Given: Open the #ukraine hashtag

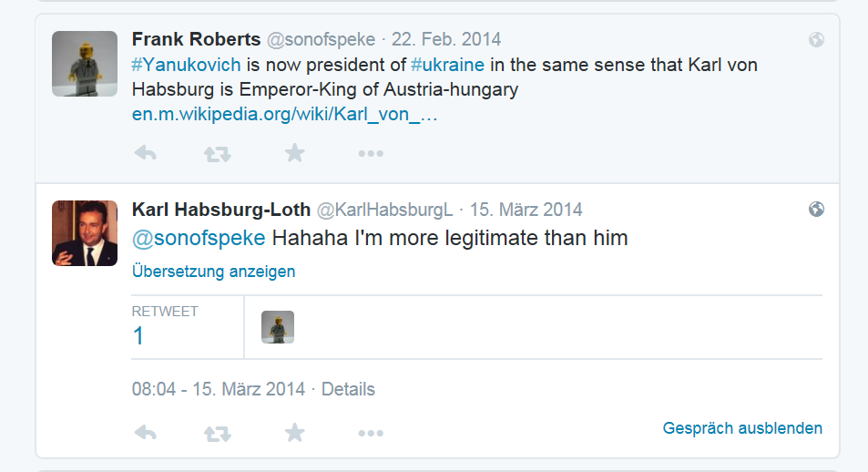Looking at the screenshot, I should [447, 66].
